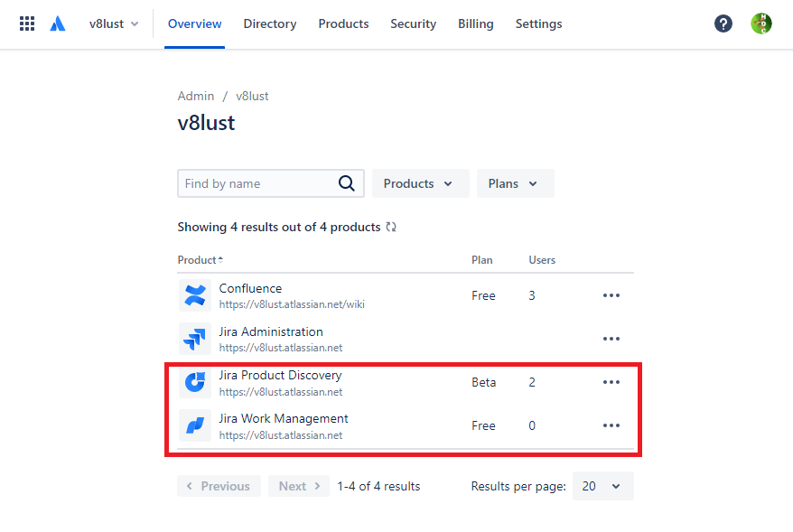Viewport: 793px width, 532px height.
Task: Click the Confluence wiki URL
Action: tap(292, 304)
